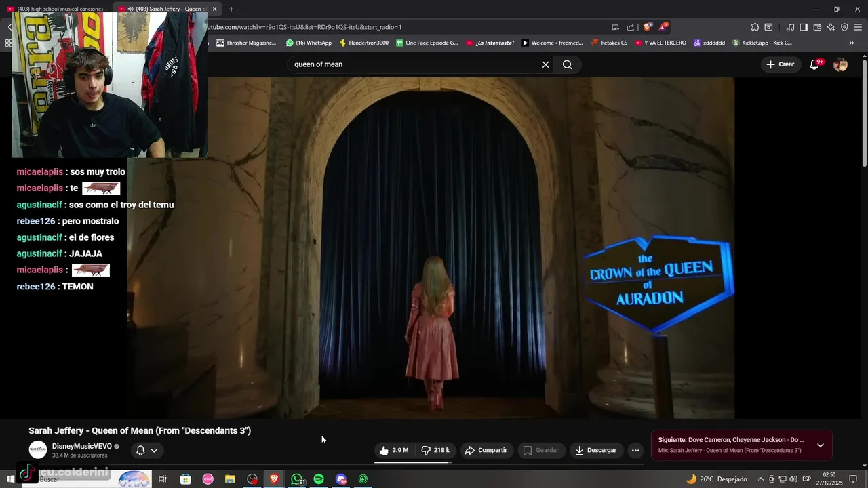This screenshot has width=868, height=488.
Task: Dislike the video with 218 k count
Action: [435, 450]
